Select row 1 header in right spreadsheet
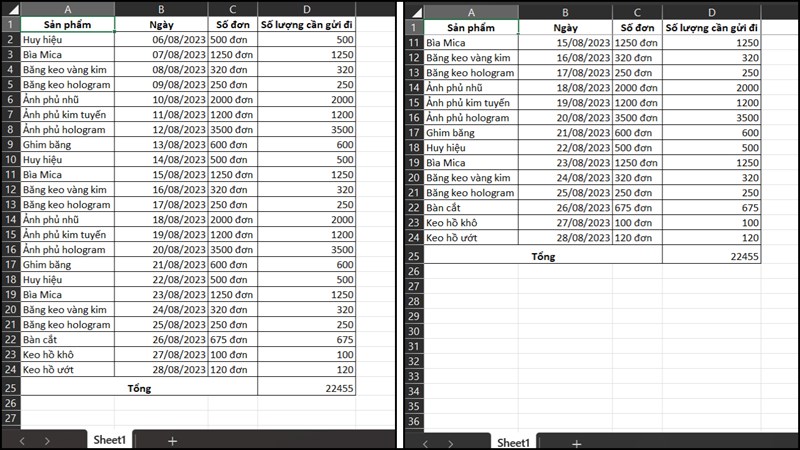This screenshot has width=800, height=450. point(414,28)
